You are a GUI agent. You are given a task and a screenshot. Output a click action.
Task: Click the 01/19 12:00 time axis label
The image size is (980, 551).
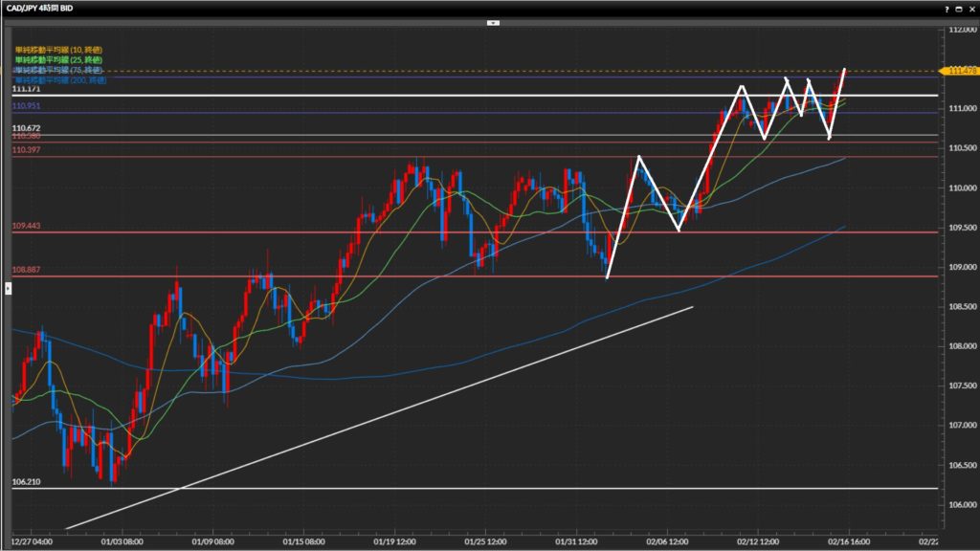pyautogui.click(x=394, y=539)
